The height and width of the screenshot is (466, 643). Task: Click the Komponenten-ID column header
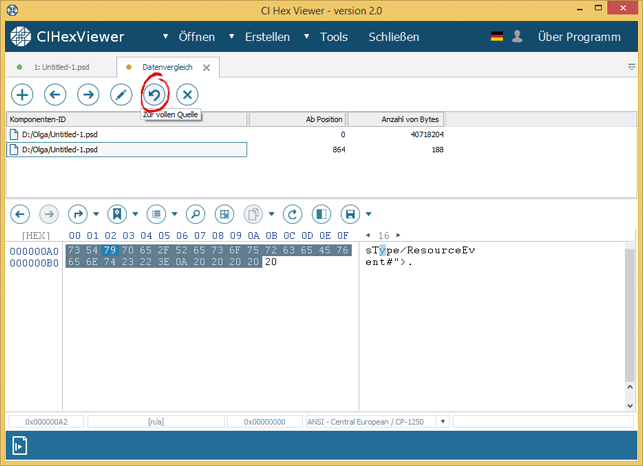(127, 119)
